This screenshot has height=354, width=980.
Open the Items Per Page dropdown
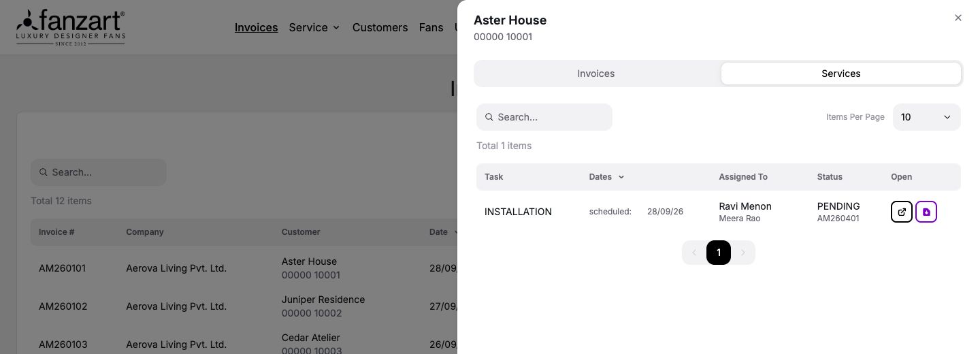point(927,117)
